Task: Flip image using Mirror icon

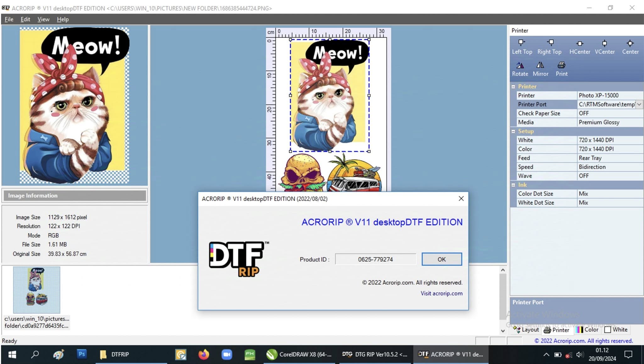Action: pos(540,69)
